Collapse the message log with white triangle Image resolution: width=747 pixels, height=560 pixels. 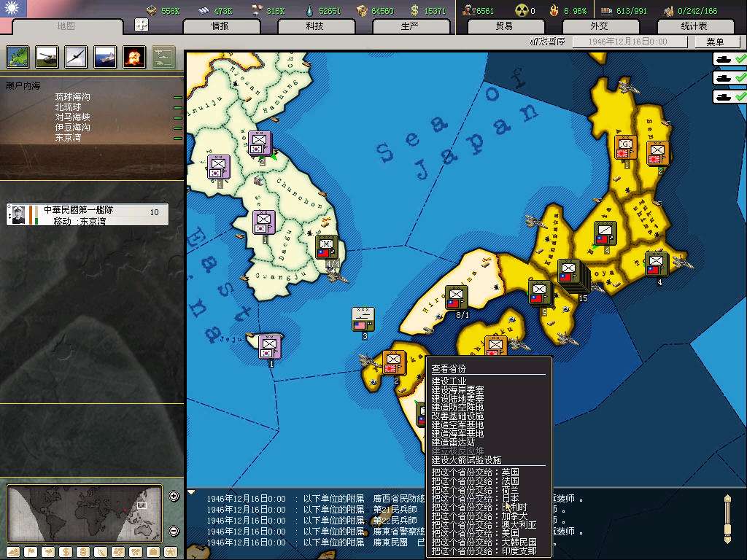click(192, 493)
